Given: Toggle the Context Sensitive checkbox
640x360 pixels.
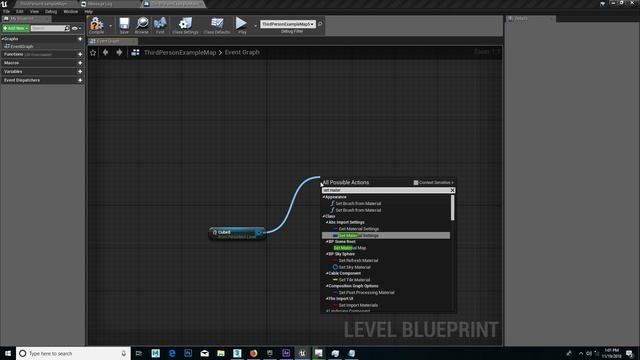Looking at the screenshot, I should tap(416, 182).
